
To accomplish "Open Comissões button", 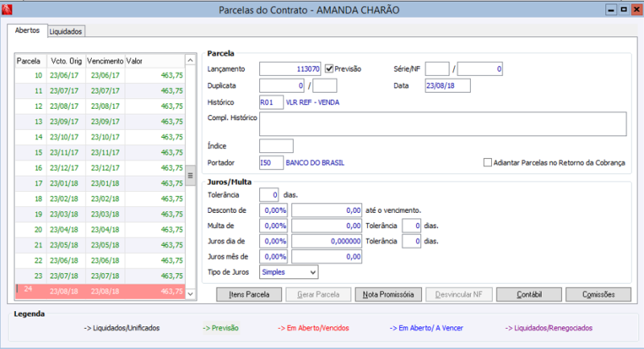I will tap(598, 294).
